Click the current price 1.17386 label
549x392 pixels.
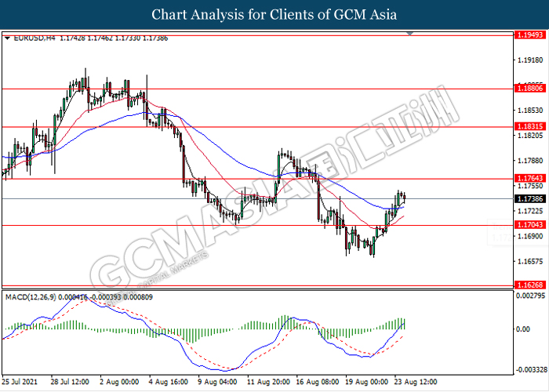(x=530, y=199)
